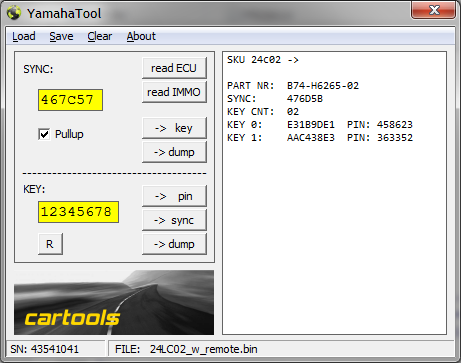Click the 'SKU 24c02 ->' line in output
This screenshot has width=461, height=363.
coord(263,60)
